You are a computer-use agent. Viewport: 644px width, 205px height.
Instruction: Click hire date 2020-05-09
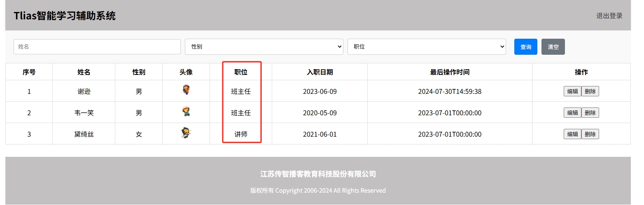[x=320, y=113]
